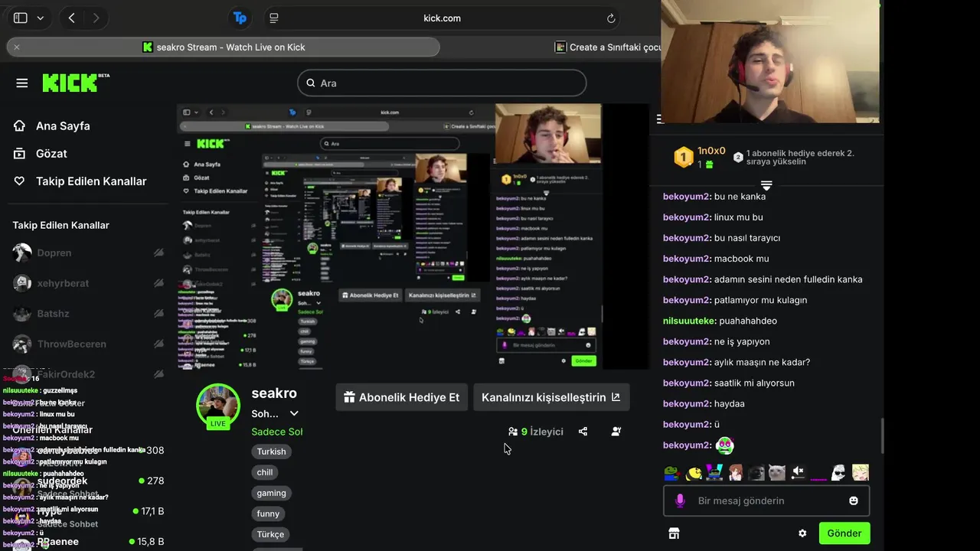Click the share stream icon
980x551 pixels.
point(583,432)
